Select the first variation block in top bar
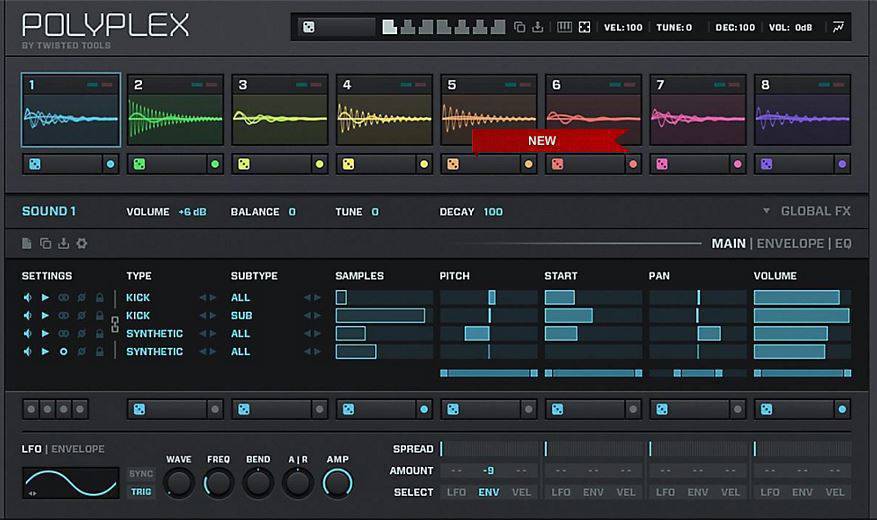 click(x=389, y=27)
